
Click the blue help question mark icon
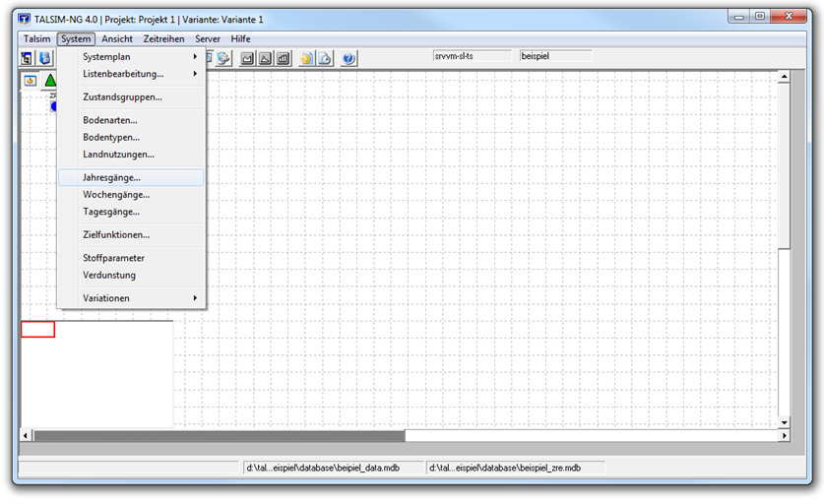click(x=349, y=58)
